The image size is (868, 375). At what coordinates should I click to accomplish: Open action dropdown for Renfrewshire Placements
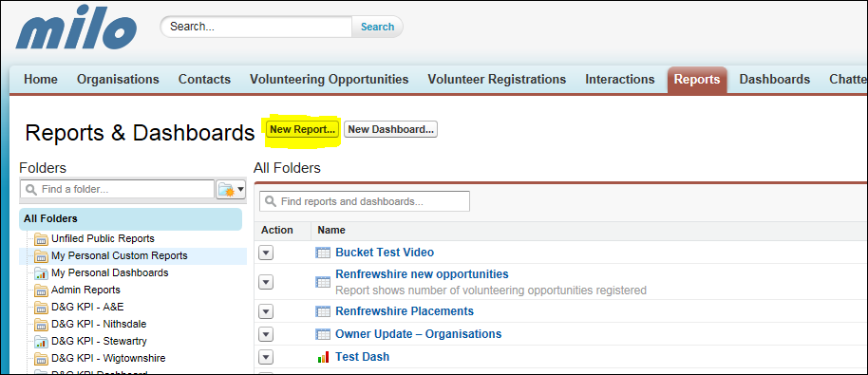266,311
